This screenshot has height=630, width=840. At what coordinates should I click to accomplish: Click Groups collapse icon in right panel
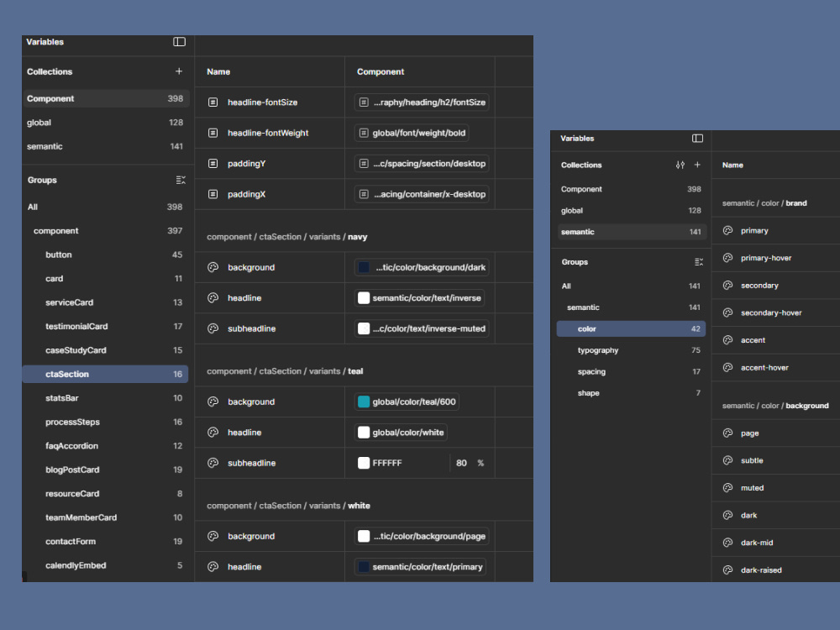[699, 262]
